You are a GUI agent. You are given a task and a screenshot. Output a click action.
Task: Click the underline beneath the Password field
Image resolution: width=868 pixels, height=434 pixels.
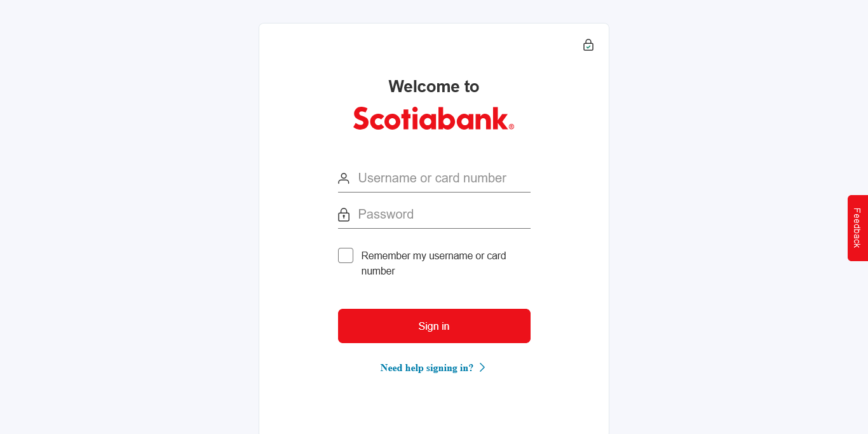[x=434, y=228]
